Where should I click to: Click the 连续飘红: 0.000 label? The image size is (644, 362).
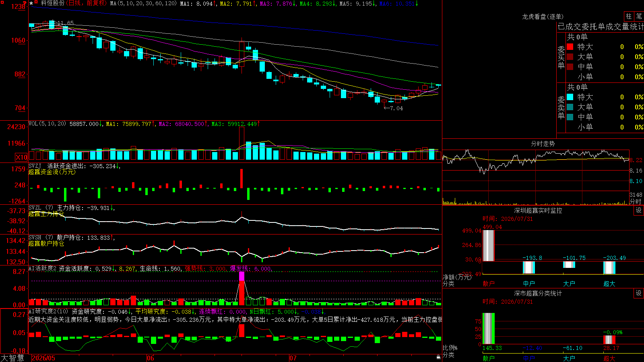[223, 311]
